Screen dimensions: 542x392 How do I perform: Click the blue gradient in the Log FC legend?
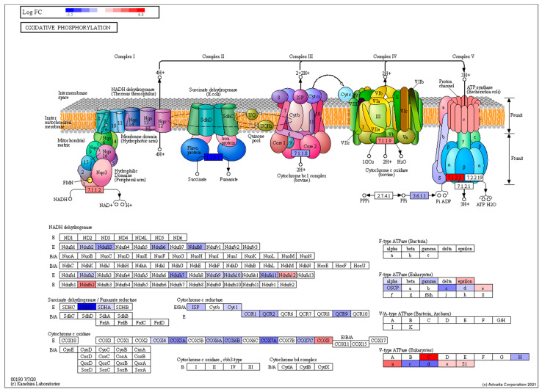pyautogui.click(x=82, y=10)
